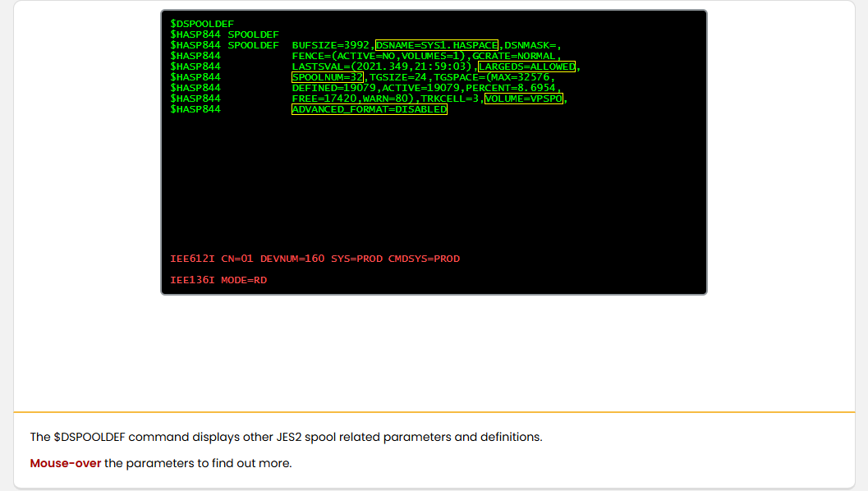Click the ACTIVE=19079 text
The image size is (868, 491).
pyautogui.click(x=420, y=88)
